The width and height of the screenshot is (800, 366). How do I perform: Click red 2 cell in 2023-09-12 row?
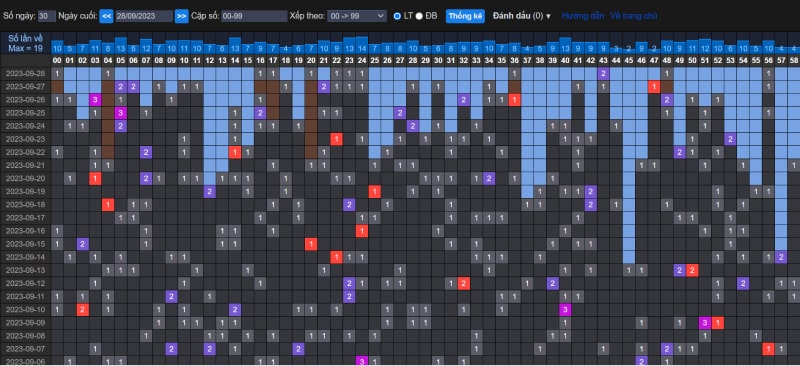point(463,283)
